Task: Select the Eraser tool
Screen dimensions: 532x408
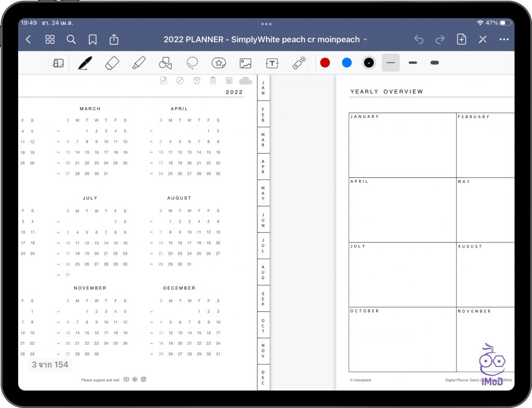Action: tap(112, 63)
